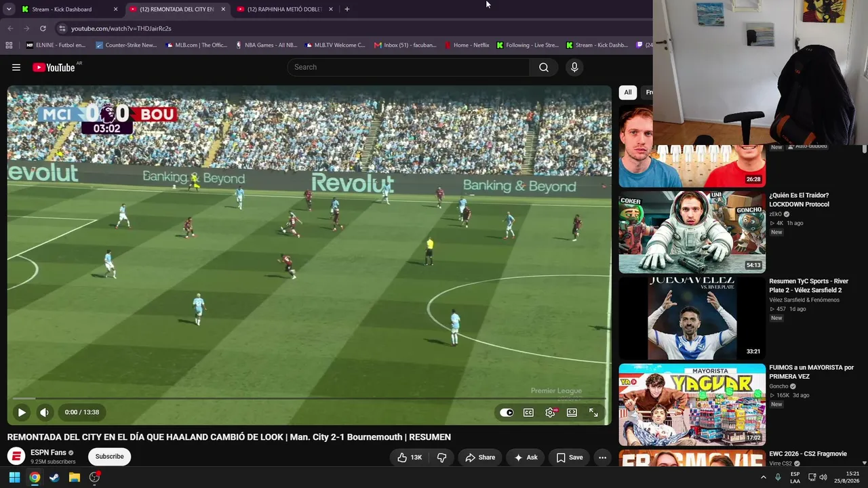Open more actions three-dot menu

point(602,457)
